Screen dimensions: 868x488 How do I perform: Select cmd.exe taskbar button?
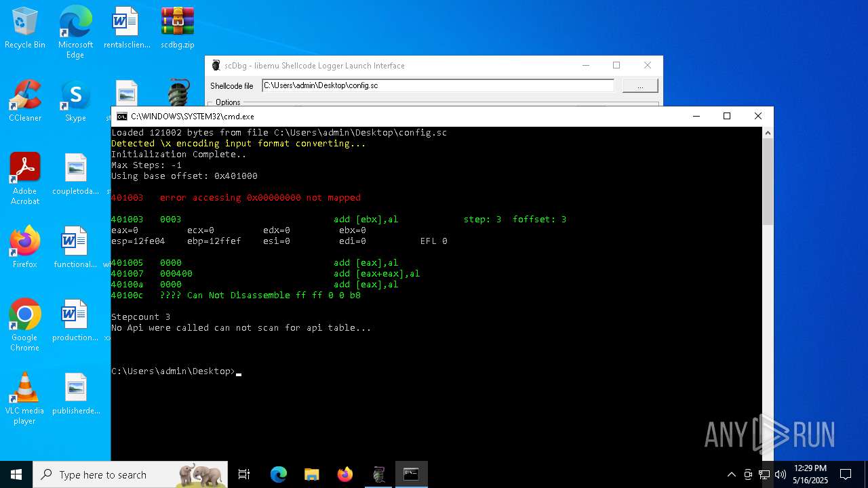(412, 474)
